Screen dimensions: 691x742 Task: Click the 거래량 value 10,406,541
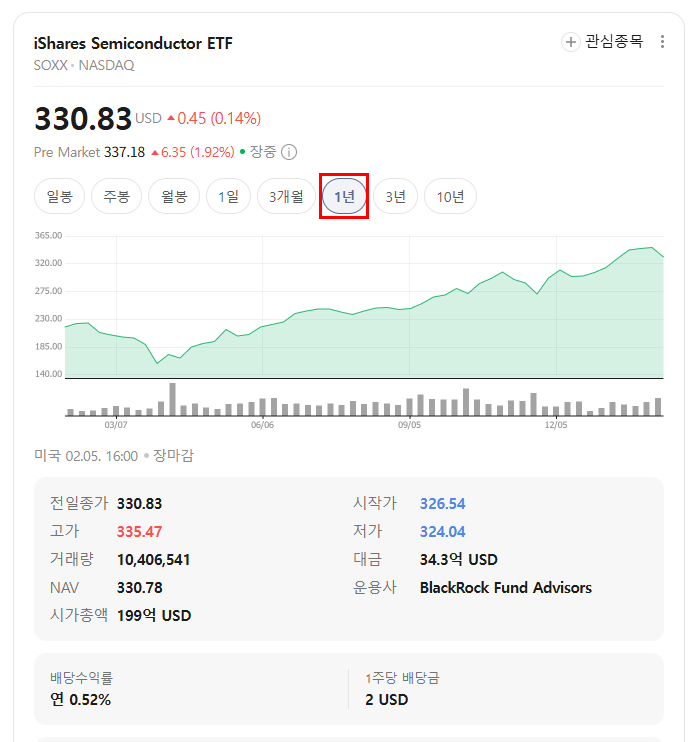coord(153,560)
